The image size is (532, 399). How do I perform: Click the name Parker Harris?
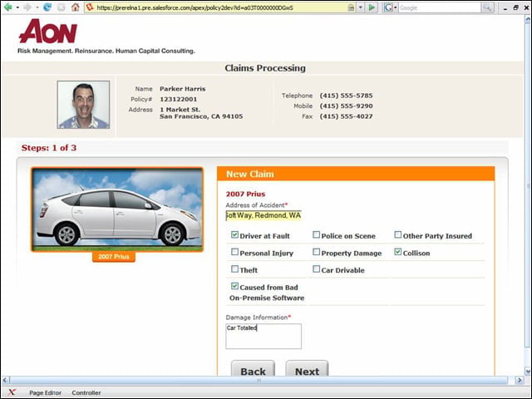click(183, 89)
